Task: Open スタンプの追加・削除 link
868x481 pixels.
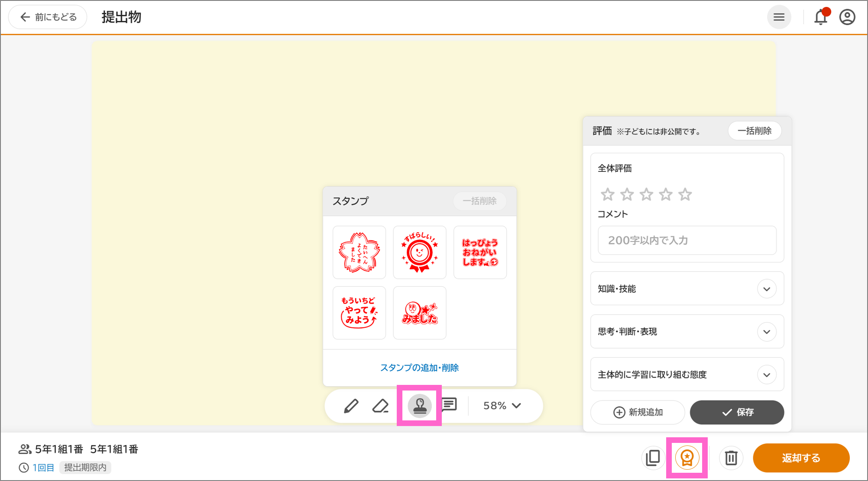Action: point(419,368)
